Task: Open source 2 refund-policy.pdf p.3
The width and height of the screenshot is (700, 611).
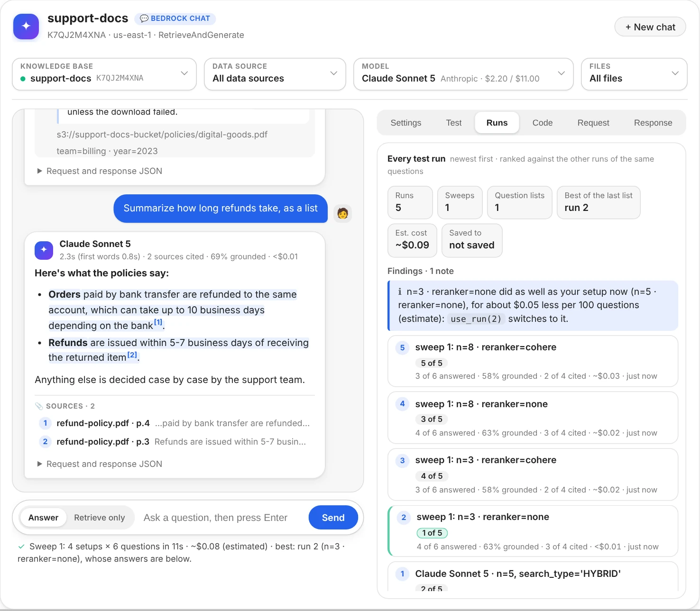Action: [x=175, y=442]
